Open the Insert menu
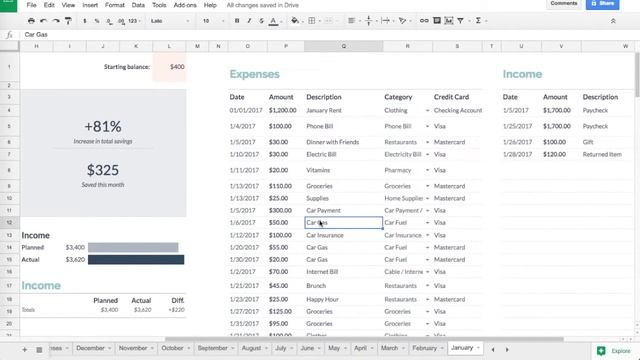This screenshot has width=640, height=360. tap(90, 5)
